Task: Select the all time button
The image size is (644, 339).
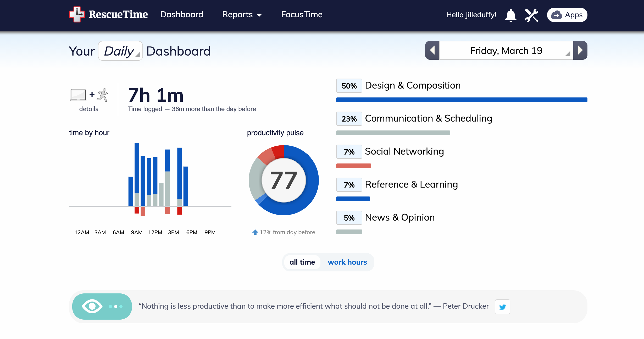Action: pyautogui.click(x=302, y=262)
